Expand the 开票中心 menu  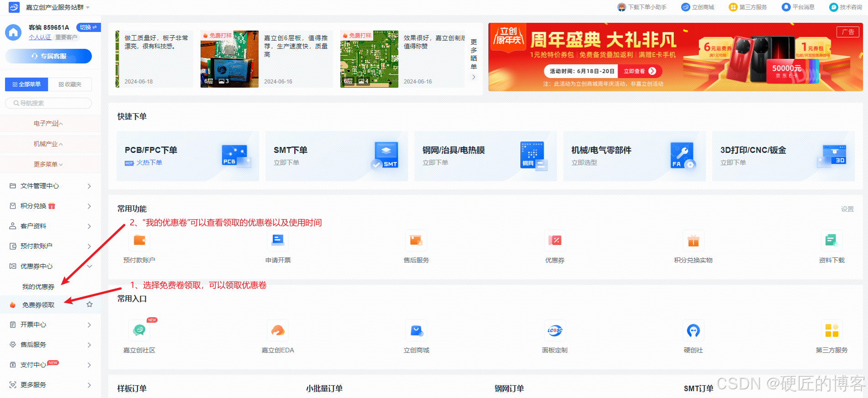[50, 325]
